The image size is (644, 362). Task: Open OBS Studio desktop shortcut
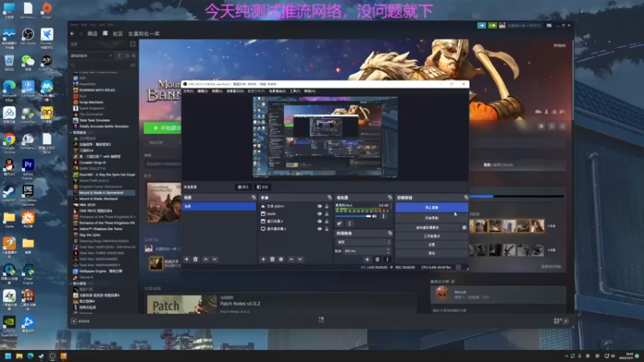tap(28, 36)
